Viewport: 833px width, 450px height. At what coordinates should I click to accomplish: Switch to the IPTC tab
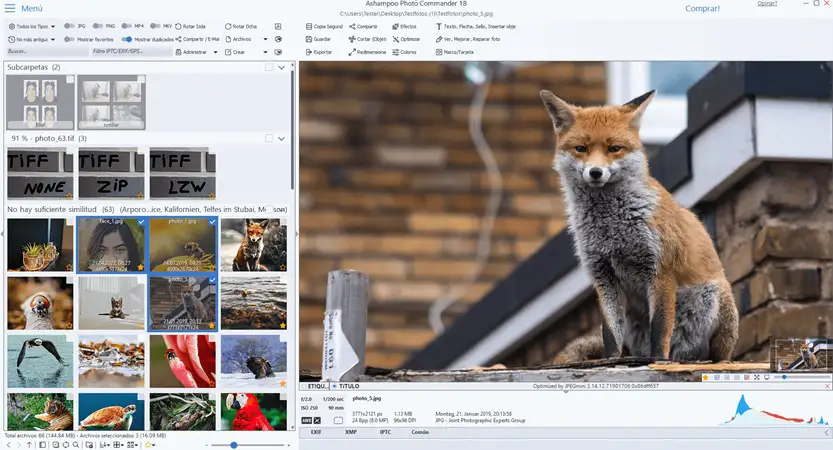(x=385, y=432)
